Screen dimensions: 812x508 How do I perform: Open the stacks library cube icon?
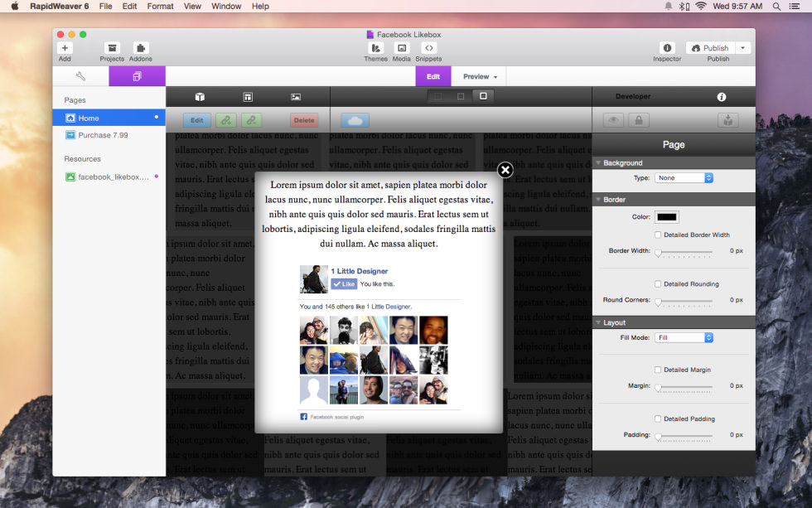[x=200, y=97]
